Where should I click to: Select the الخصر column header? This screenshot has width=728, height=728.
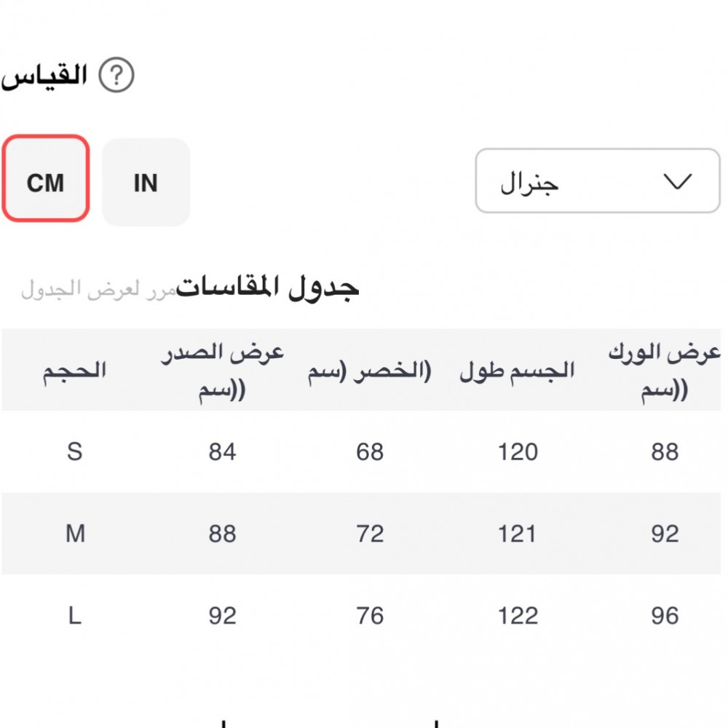[370, 371]
